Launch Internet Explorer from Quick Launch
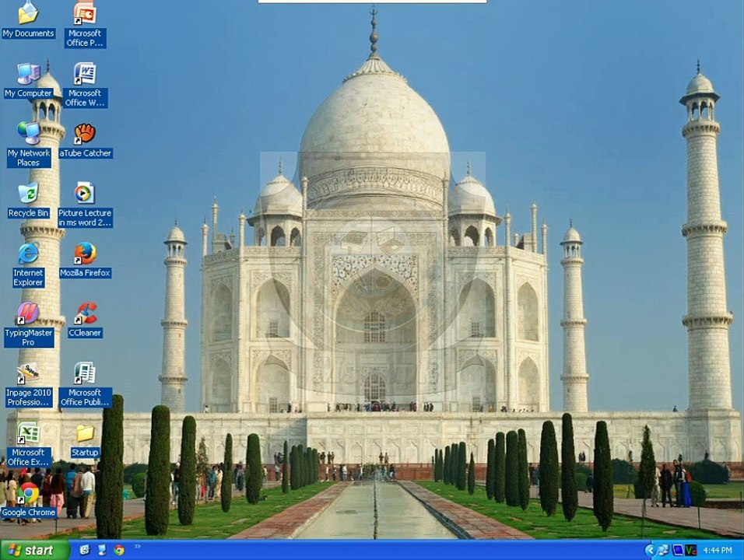The width and height of the screenshot is (744, 560). [85, 550]
